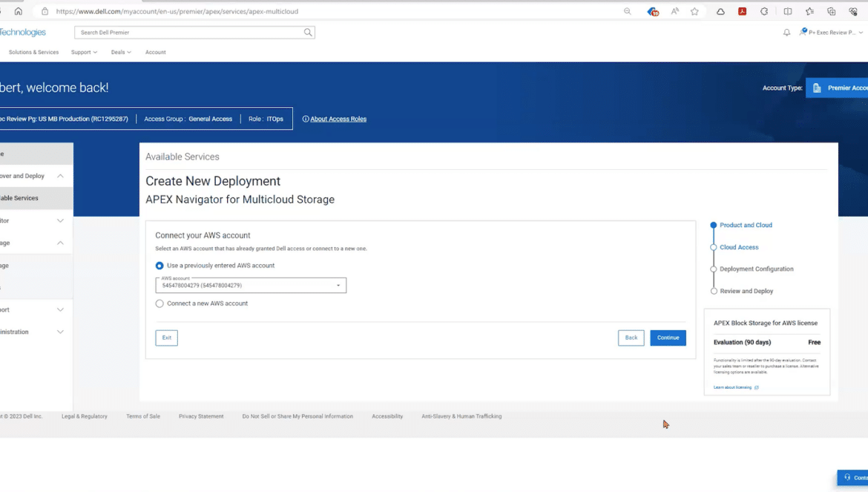
Task: Select Connect a new AWS account option
Action: coord(160,304)
